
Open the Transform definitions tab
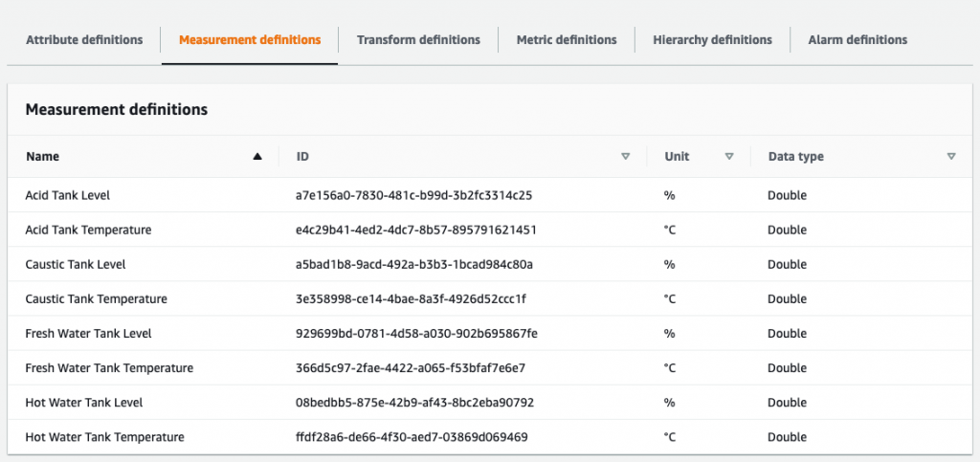pos(418,40)
